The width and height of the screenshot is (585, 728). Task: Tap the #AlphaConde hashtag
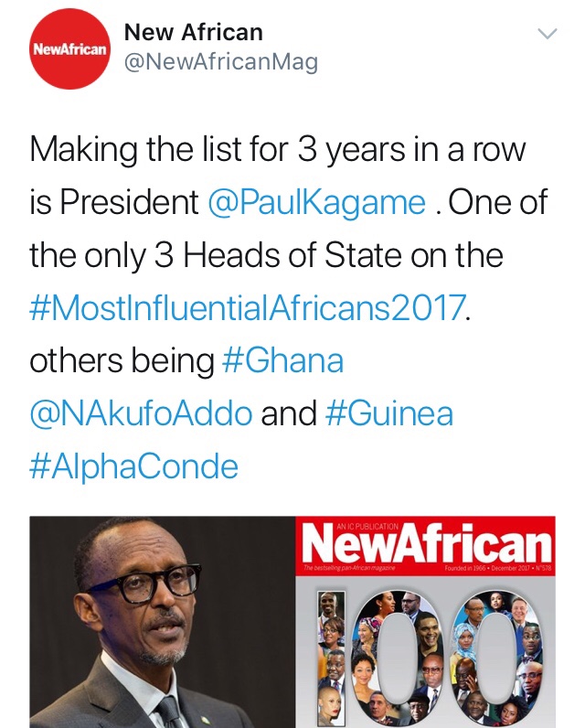[133, 467]
